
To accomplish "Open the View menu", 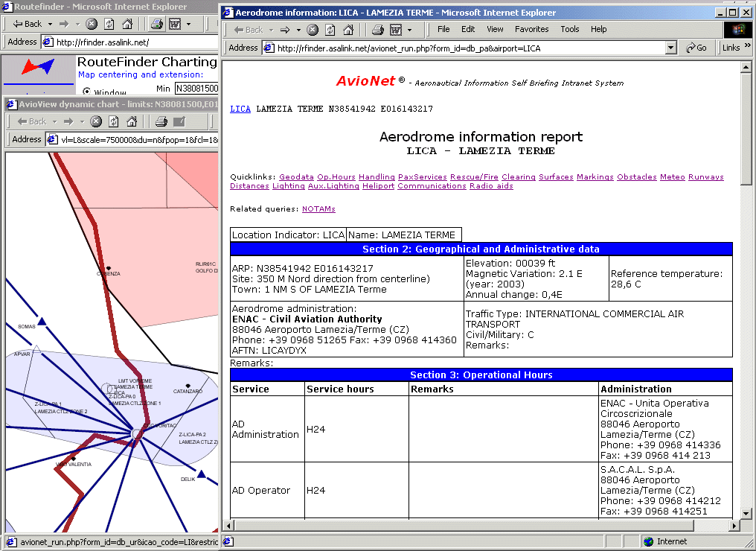I will tap(495, 30).
